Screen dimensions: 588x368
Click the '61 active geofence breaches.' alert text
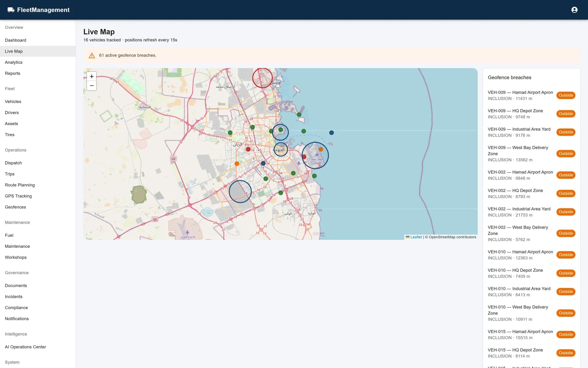(128, 56)
